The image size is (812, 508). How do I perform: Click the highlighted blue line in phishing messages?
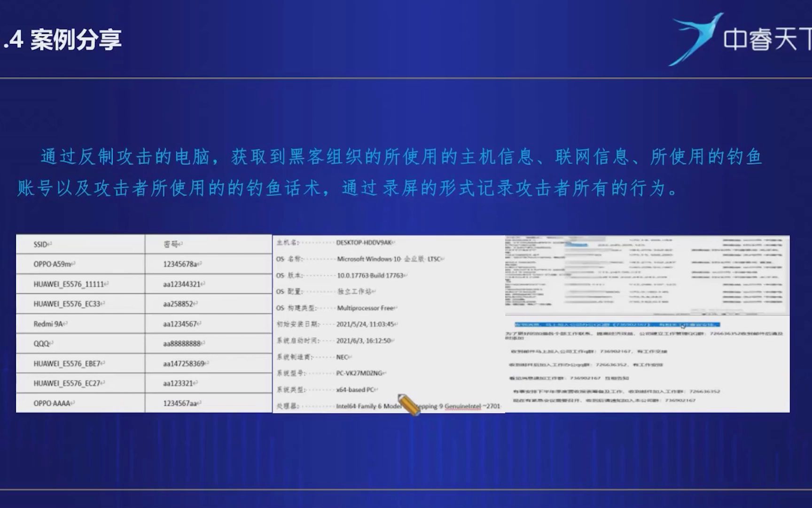pos(617,325)
